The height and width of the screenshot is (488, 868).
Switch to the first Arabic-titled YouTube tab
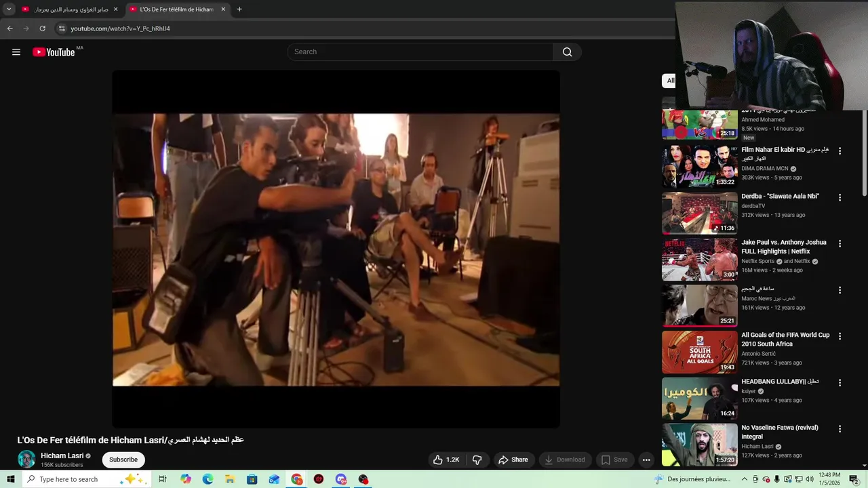coord(70,9)
